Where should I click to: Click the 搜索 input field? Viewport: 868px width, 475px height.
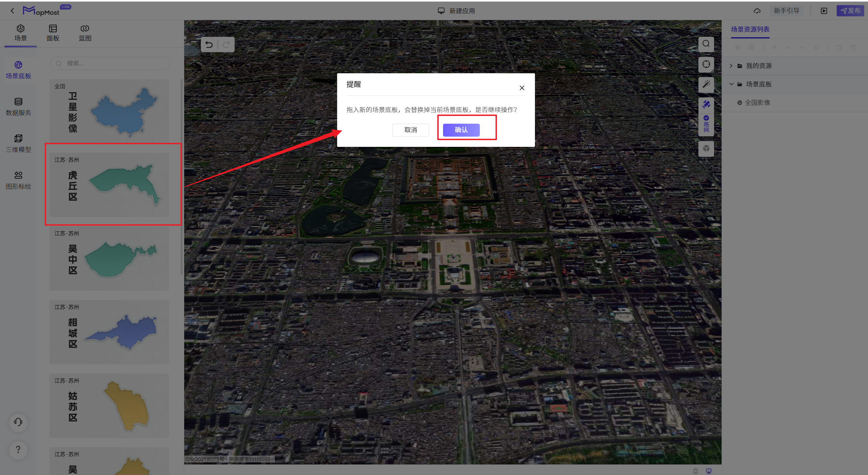[x=110, y=63]
